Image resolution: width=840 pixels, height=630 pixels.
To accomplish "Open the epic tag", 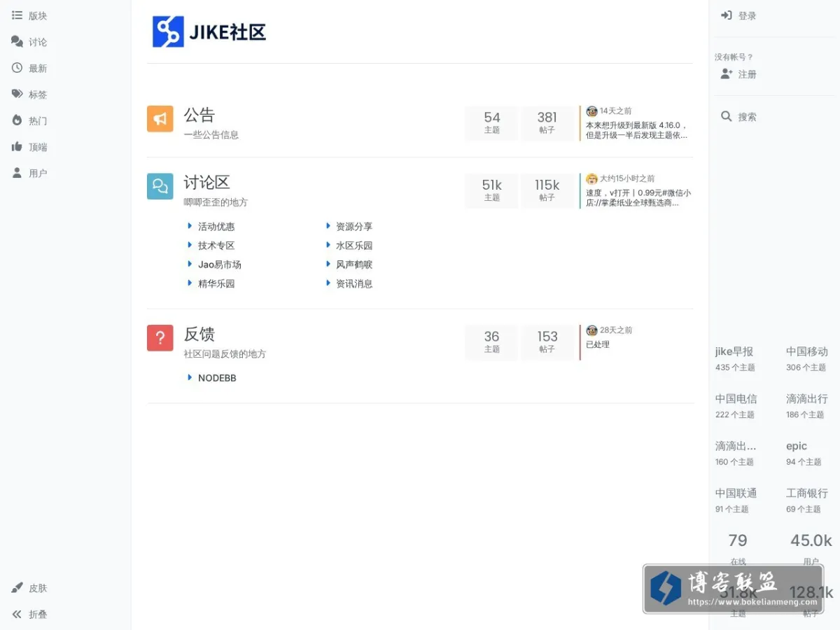I will point(797,446).
